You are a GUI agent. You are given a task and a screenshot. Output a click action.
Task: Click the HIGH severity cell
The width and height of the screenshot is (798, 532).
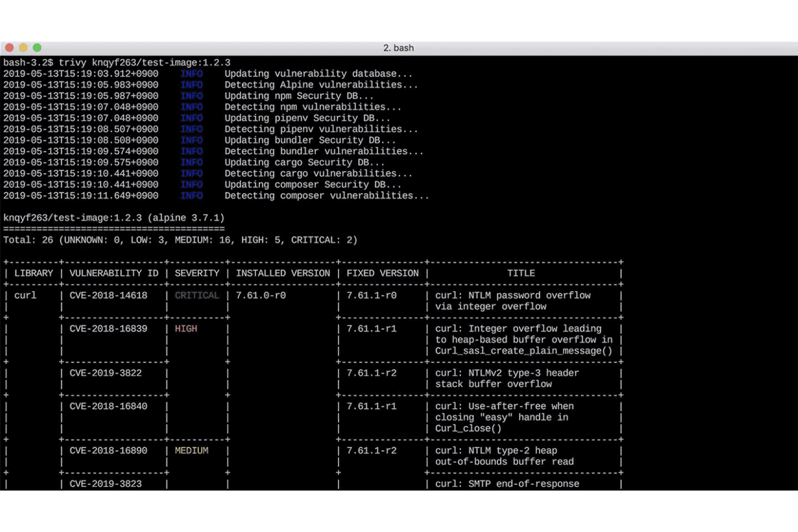click(x=186, y=329)
